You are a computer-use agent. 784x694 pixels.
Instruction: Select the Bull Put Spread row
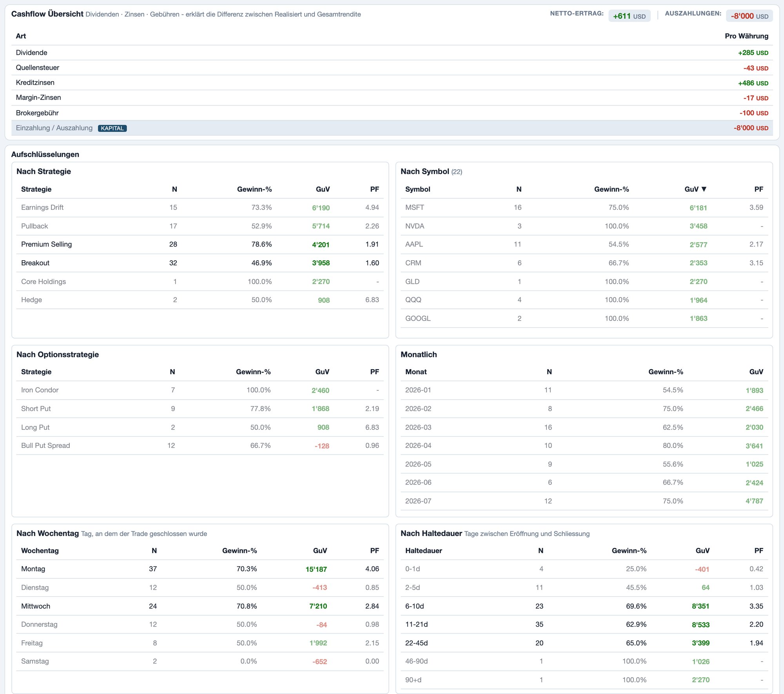pyautogui.click(x=200, y=446)
